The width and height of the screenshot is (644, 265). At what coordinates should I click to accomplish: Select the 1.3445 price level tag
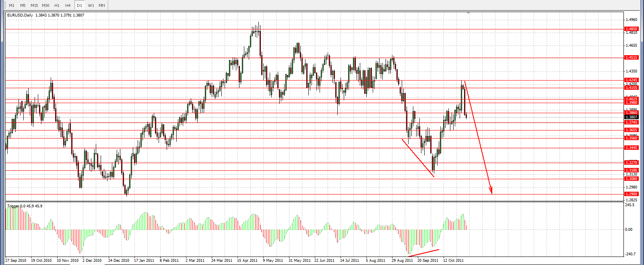(x=632, y=148)
